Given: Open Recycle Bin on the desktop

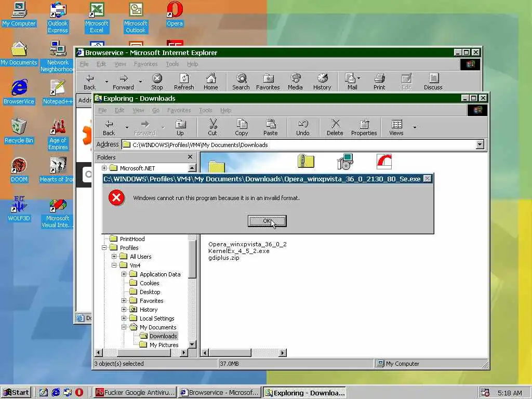Looking at the screenshot, I should [x=19, y=131].
